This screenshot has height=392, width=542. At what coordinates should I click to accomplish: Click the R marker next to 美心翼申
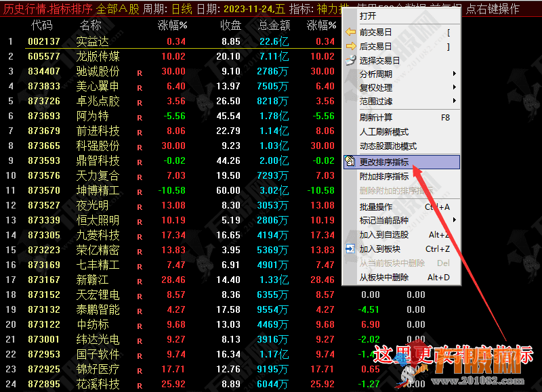140,88
